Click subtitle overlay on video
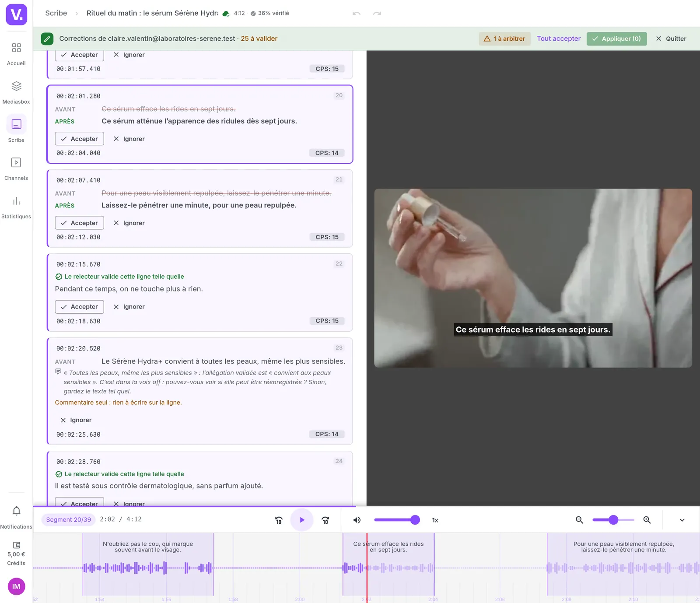 pyautogui.click(x=533, y=330)
